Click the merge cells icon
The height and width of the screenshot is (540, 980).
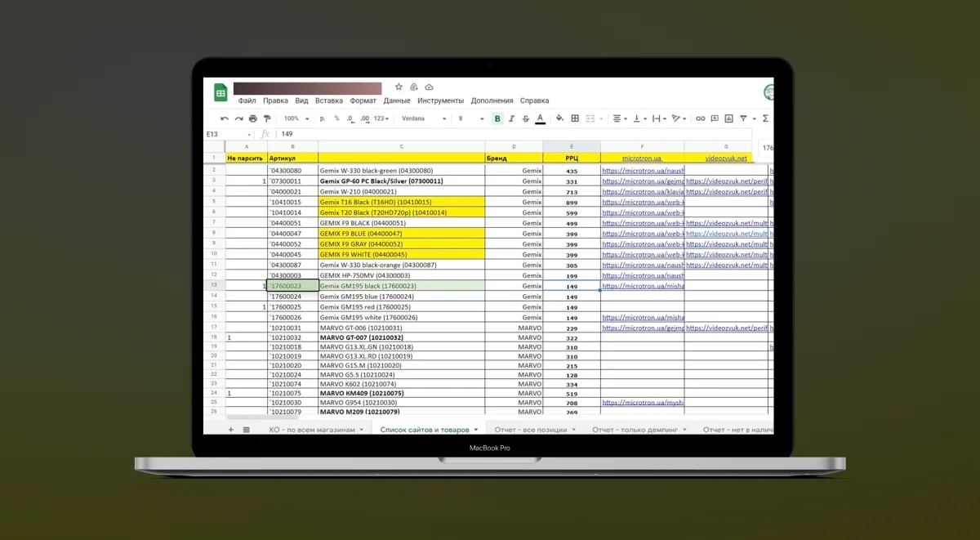click(591, 118)
